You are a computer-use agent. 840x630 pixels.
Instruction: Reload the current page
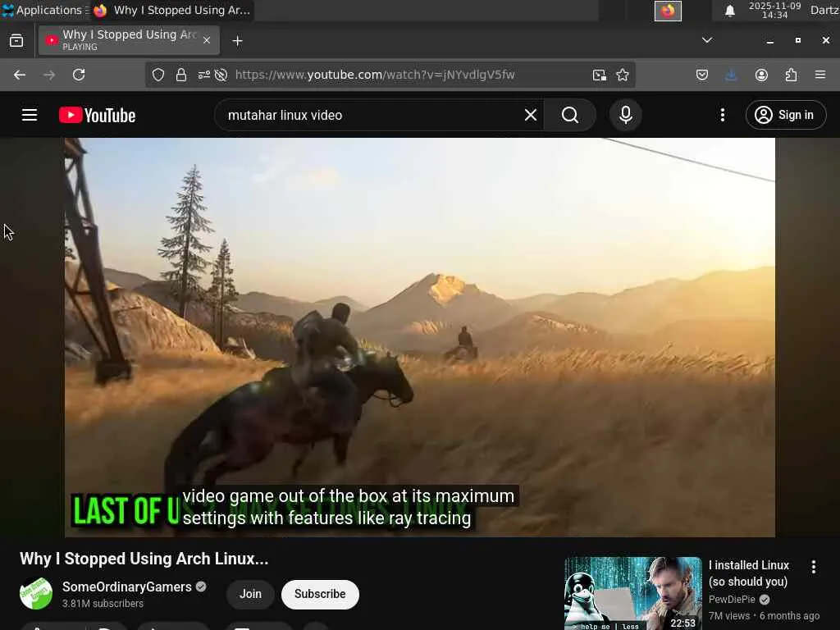click(x=79, y=75)
